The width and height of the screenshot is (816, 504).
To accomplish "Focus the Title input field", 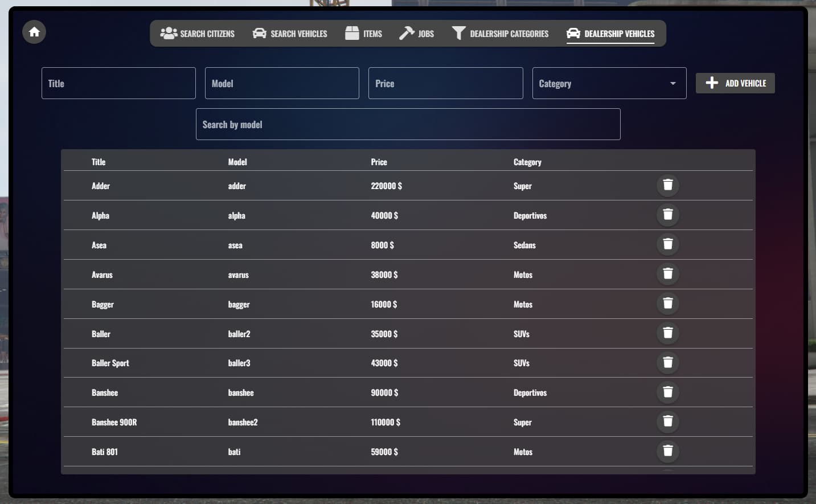I will [118, 83].
